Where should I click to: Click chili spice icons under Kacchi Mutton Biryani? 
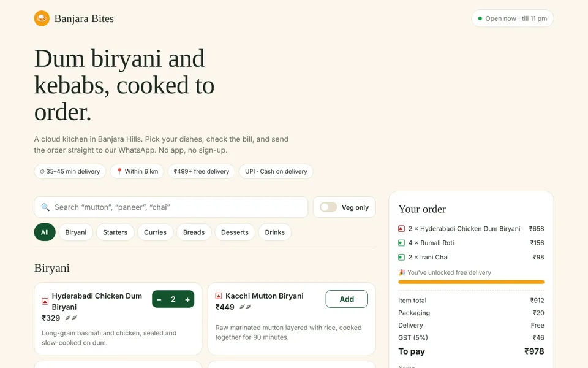245,307
